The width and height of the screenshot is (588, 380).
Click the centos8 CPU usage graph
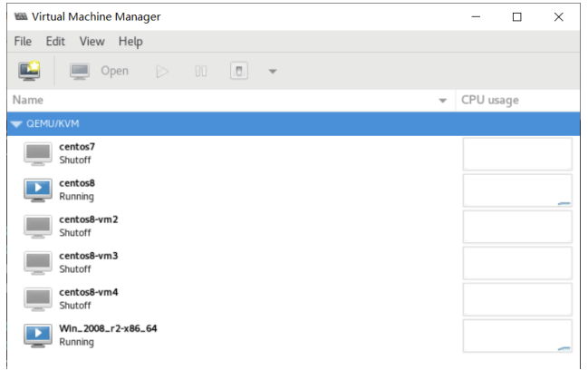(517, 190)
